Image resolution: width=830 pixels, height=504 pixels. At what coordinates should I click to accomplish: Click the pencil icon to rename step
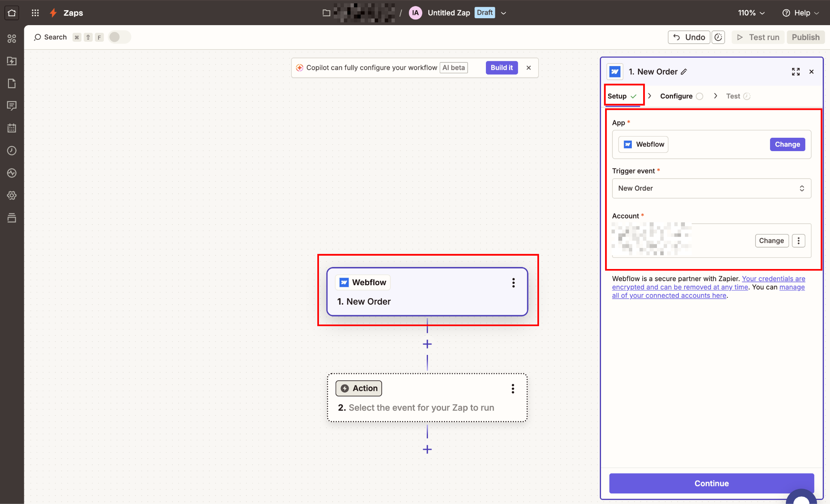click(684, 72)
